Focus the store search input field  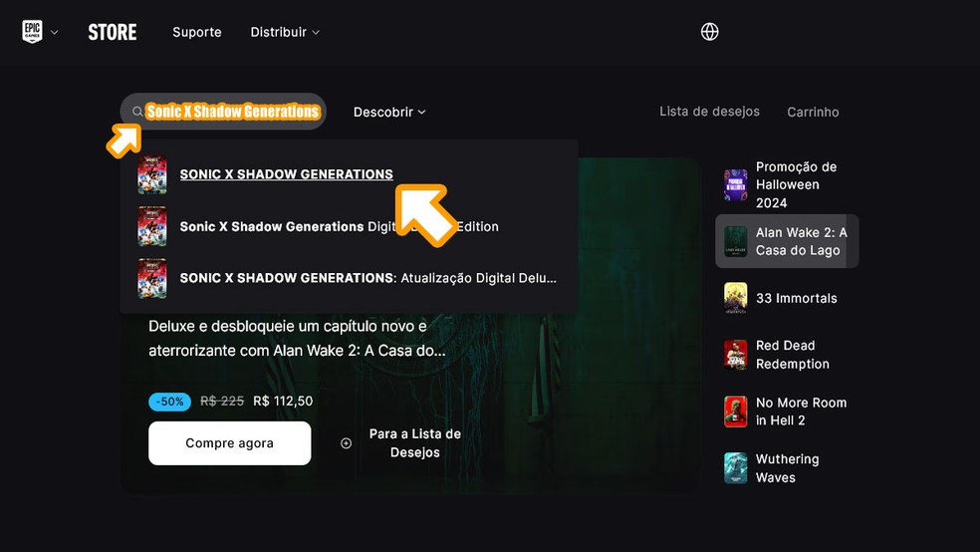click(x=223, y=112)
